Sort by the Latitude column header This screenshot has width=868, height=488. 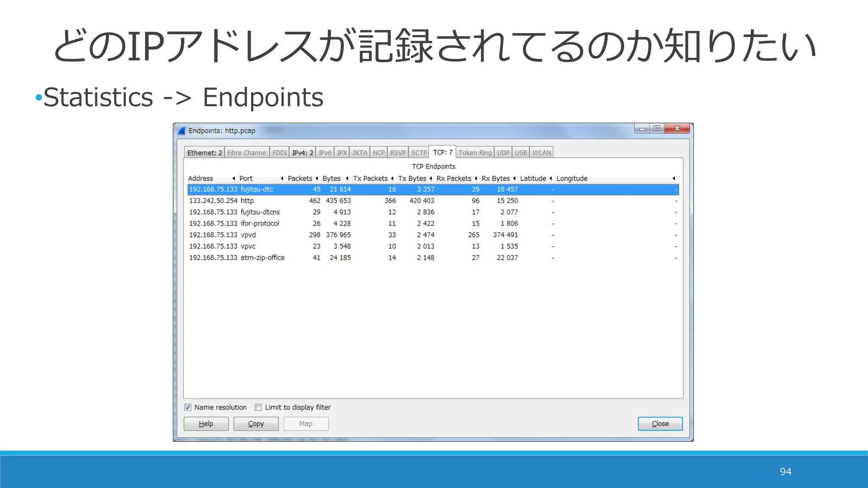[x=536, y=178]
